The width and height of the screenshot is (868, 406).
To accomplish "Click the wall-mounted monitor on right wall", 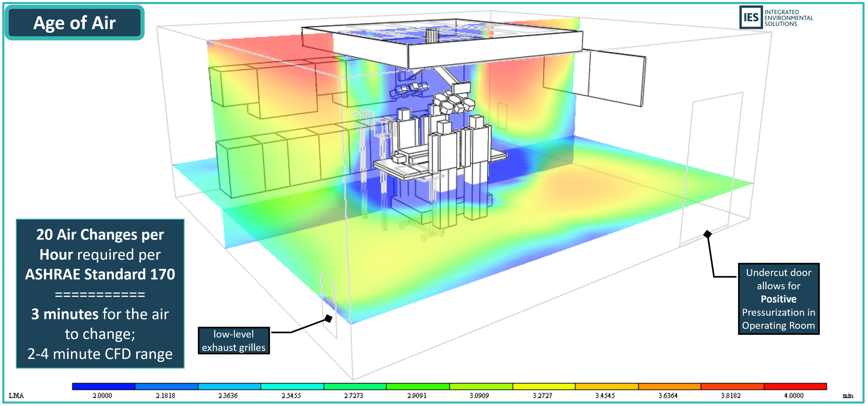I will 616,78.
